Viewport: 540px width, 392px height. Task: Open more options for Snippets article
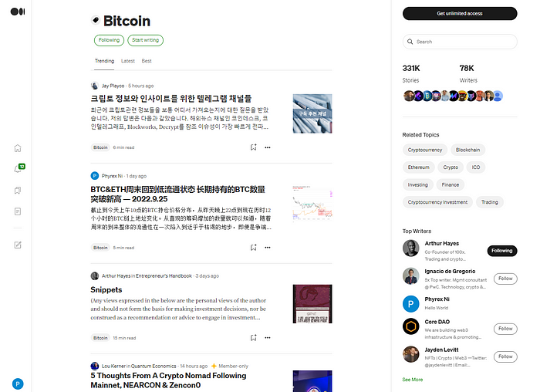(268, 337)
